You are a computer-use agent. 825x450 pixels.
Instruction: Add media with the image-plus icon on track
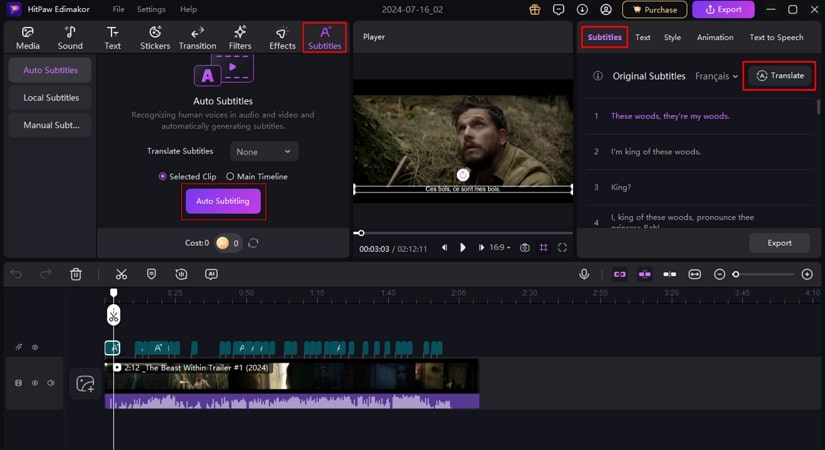pyautogui.click(x=85, y=383)
